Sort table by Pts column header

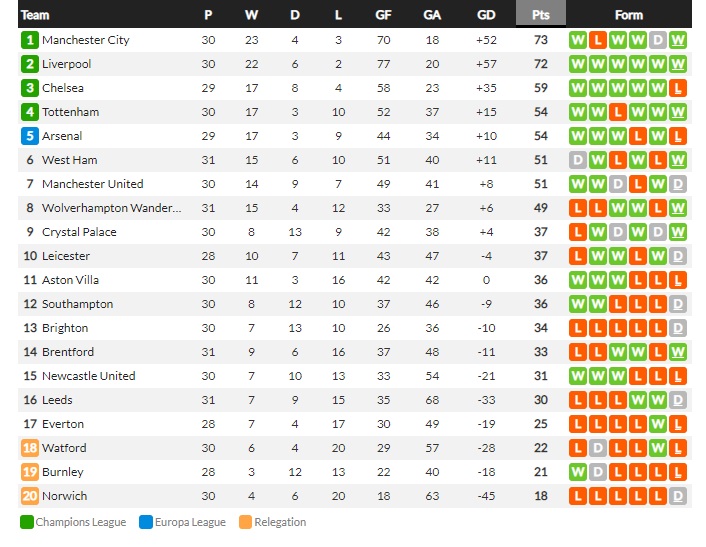(541, 15)
